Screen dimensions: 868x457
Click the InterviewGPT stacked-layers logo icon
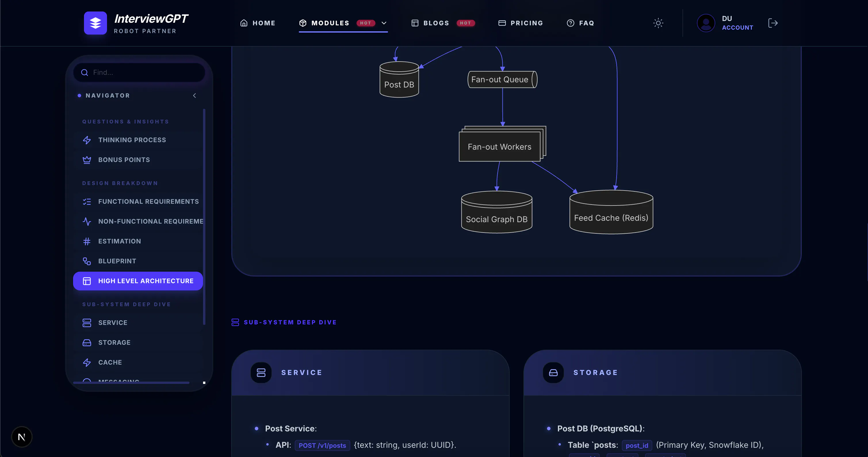pyautogui.click(x=95, y=23)
